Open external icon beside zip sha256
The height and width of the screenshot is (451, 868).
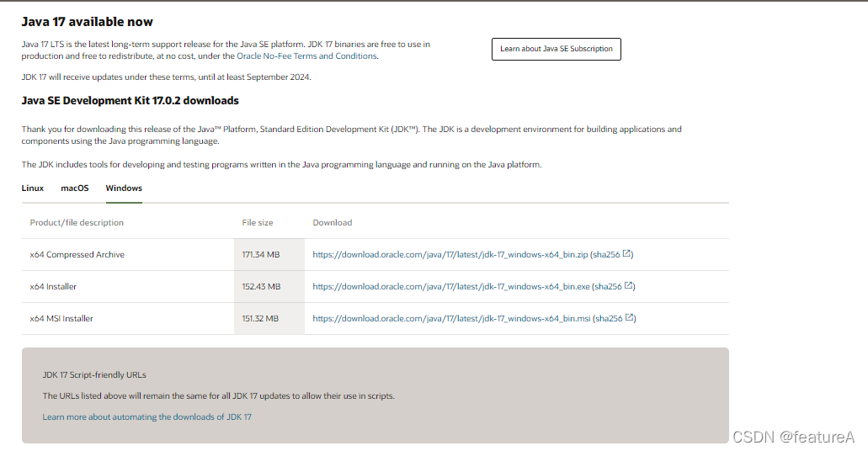626,253
